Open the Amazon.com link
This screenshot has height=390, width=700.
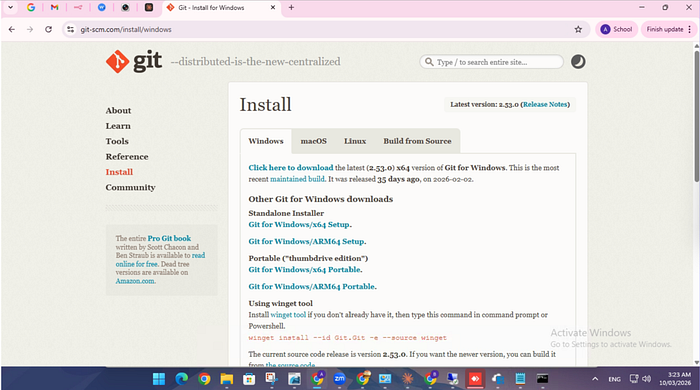pyautogui.click(x=135, y=281)
